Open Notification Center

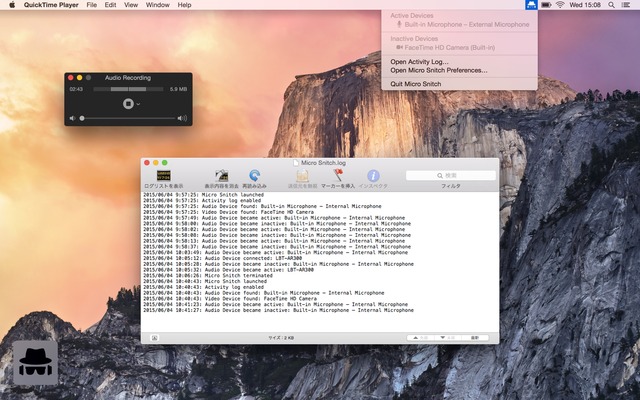pyautogui.click(x=626, y=5)
